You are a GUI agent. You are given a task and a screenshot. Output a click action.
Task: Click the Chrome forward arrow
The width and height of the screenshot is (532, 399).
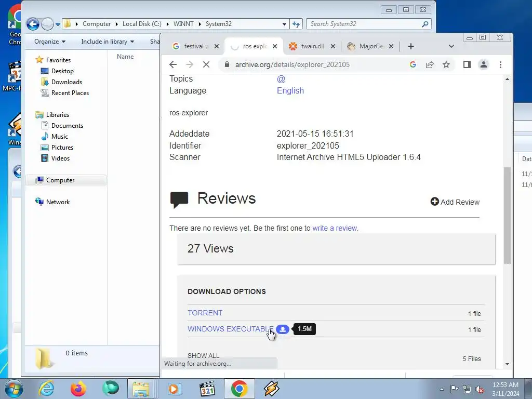click(189, 64)
